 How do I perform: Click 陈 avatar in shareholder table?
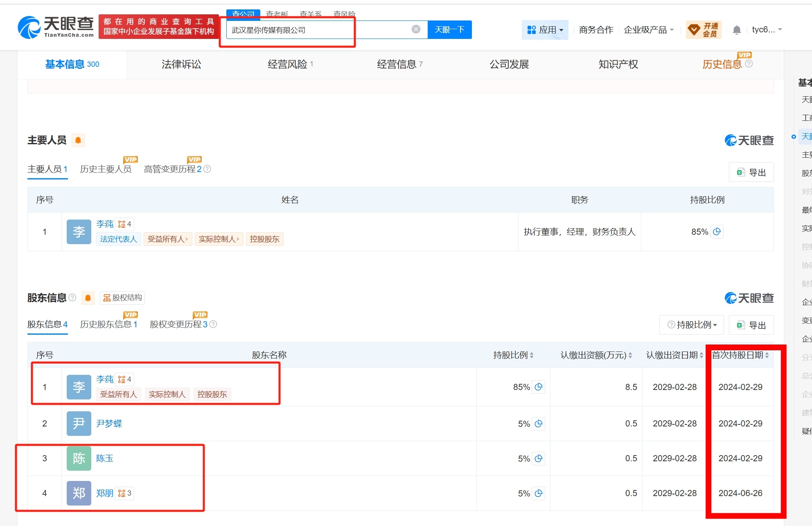79,458
